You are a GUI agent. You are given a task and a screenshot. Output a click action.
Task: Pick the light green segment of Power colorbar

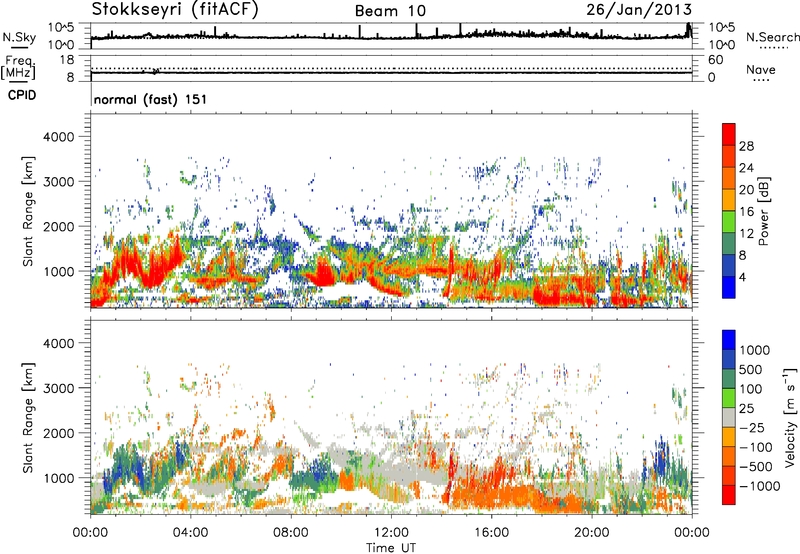[x=729, y=222]
